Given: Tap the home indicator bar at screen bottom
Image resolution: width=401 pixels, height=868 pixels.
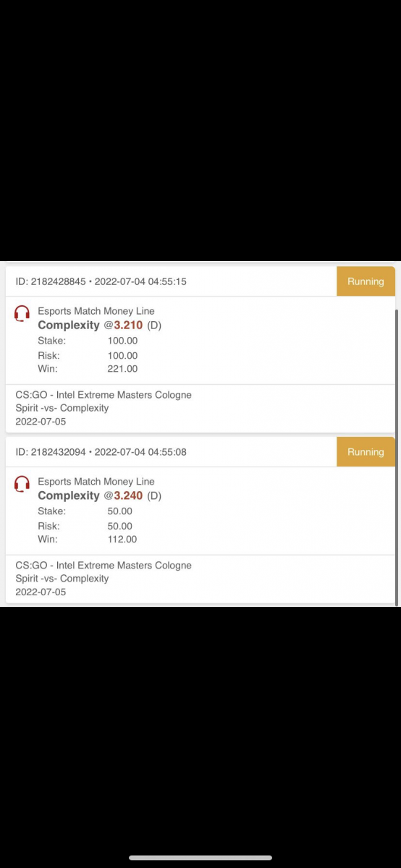Looking at the screenshot, I should pyautogui.click(x=200, y=858).
